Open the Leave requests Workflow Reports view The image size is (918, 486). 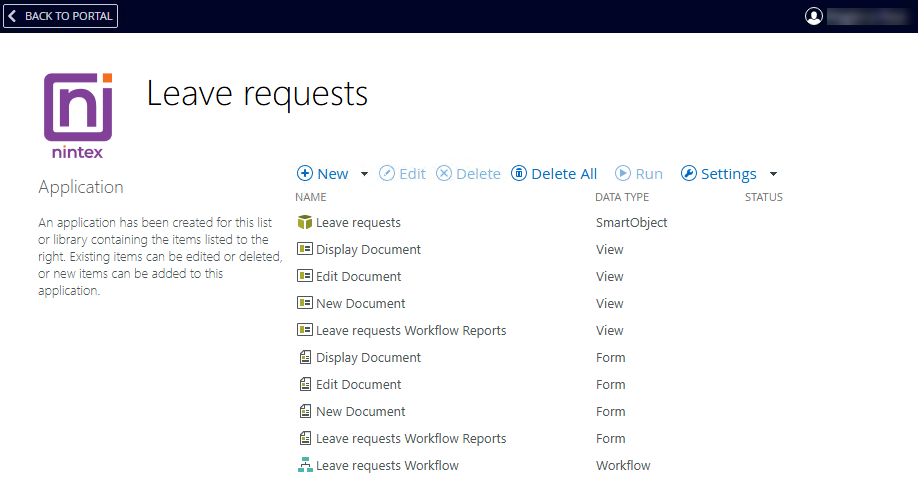pos(411,331)
